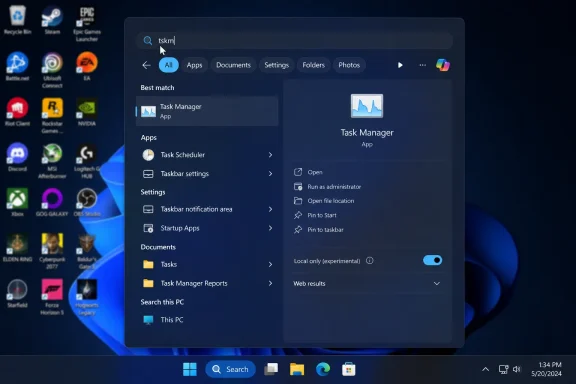576x384 pixels.
Task: Click the volume icon in system tray
Action: pyautogui.click(x=517, y=369)
